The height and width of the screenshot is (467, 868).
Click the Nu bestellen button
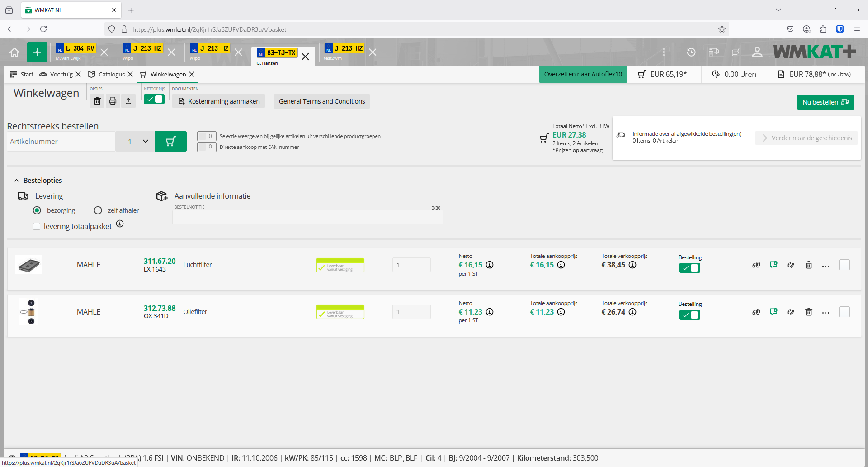point(825,102)
